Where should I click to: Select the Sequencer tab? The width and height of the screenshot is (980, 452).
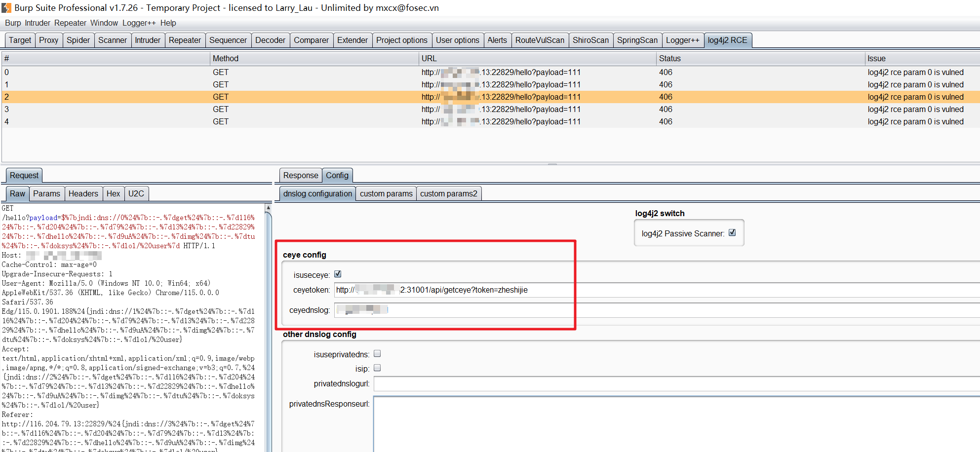[x=228, y=40]
